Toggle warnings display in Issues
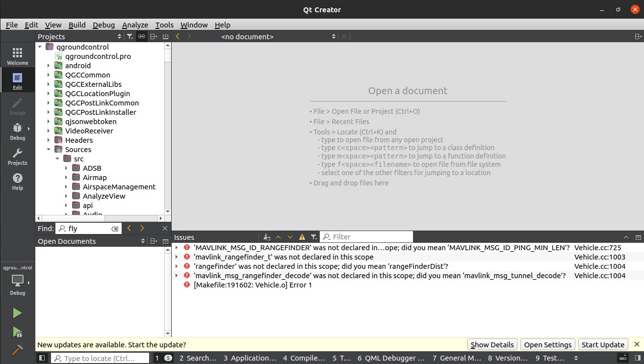 [x=302, y=237]
